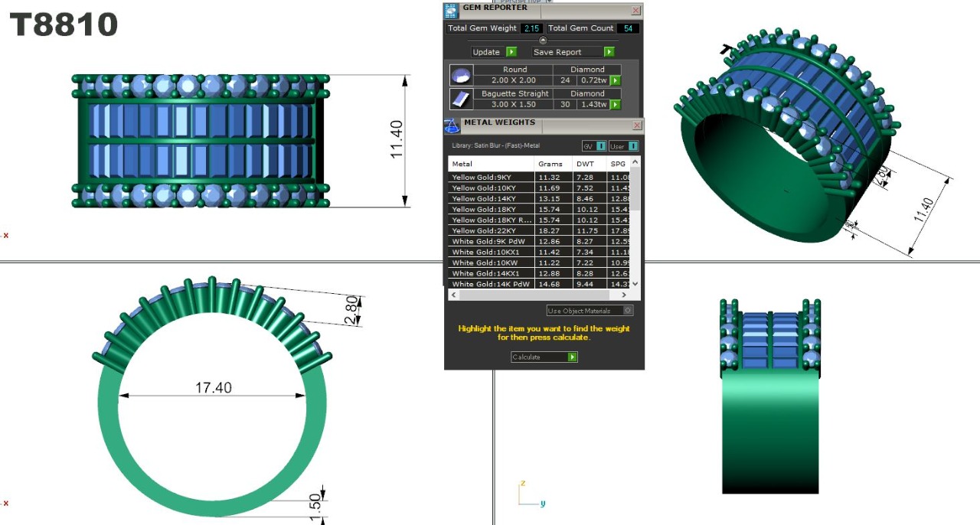Click the 1.50 band thickness dimension
The height and width of the screenshot is (525, 980).
tap(315, 507)
